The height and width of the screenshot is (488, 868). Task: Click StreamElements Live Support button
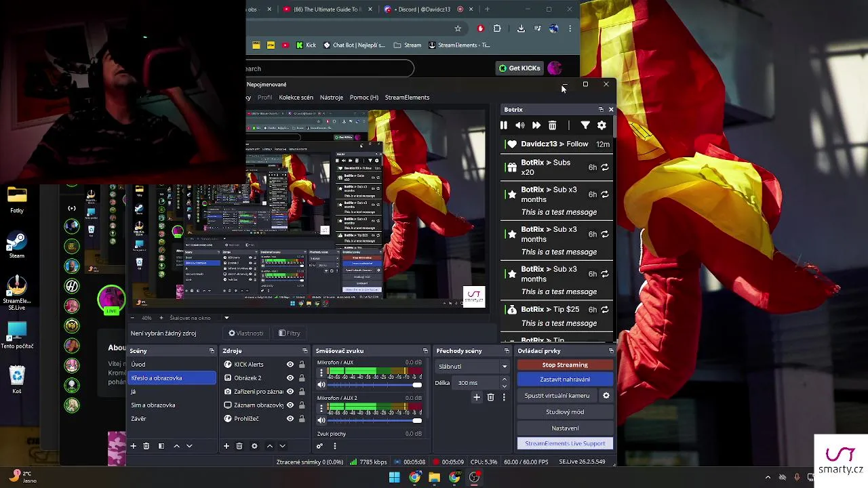[x=565, y=444]
